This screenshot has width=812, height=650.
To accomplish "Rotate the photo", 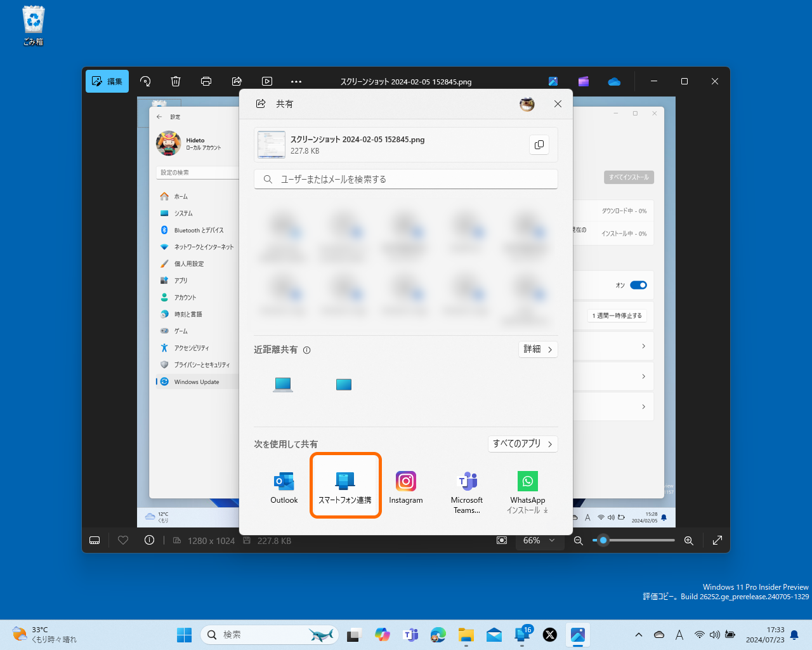I will (145, 81).
